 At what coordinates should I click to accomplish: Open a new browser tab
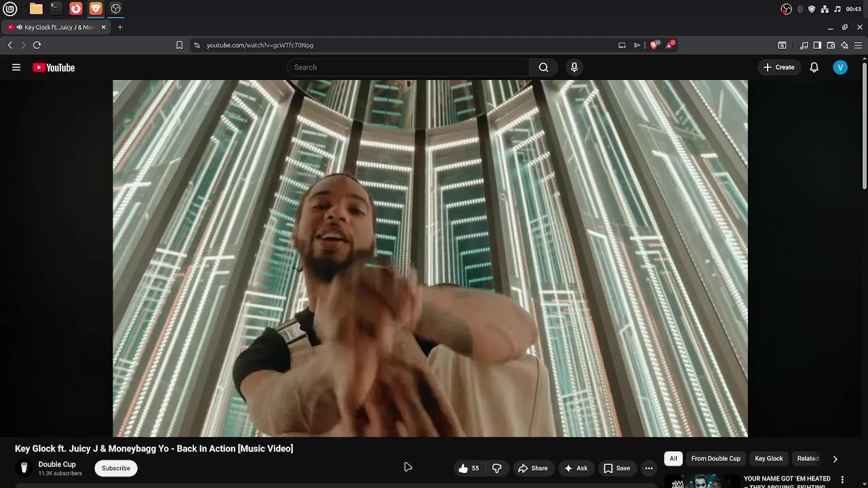click(x=120, y=27)
